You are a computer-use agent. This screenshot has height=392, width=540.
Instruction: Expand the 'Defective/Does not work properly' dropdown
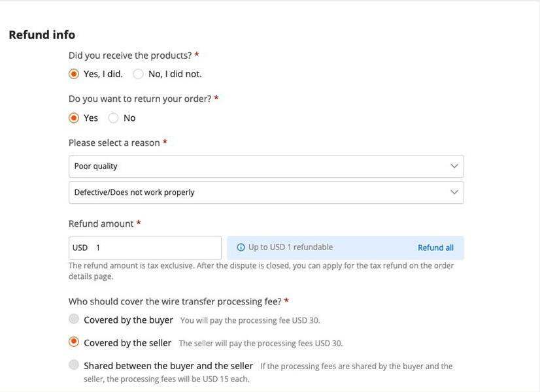pos(262,192)
